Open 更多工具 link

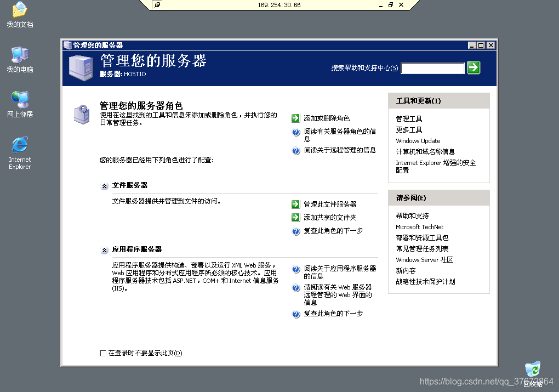[x=409, y=130]
